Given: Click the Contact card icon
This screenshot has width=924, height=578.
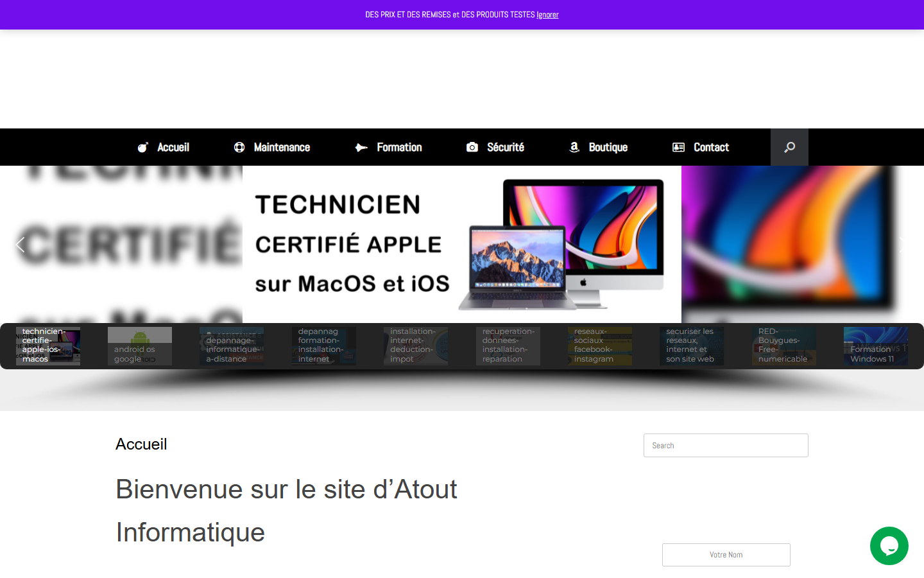Looking at the screenshot, I should (x=678, y=147).
